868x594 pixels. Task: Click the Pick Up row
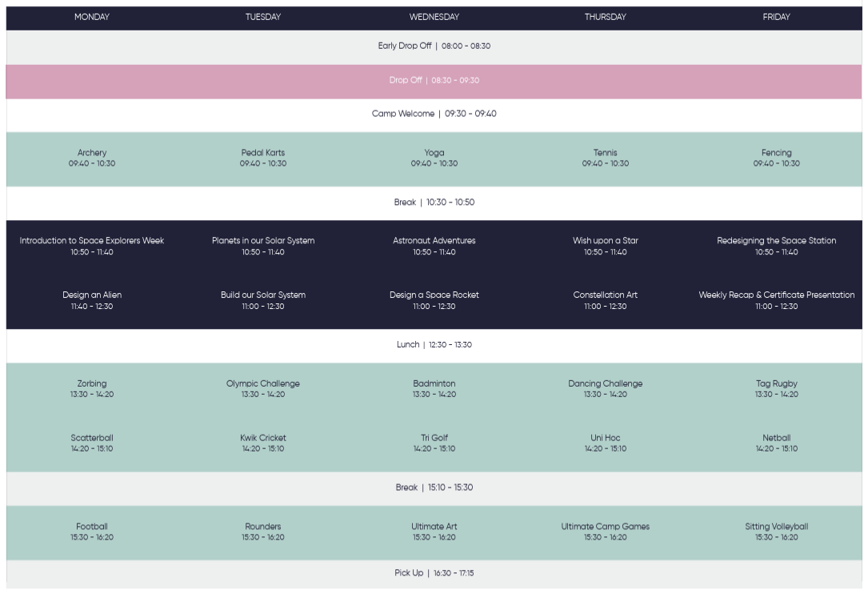[434, 573]
